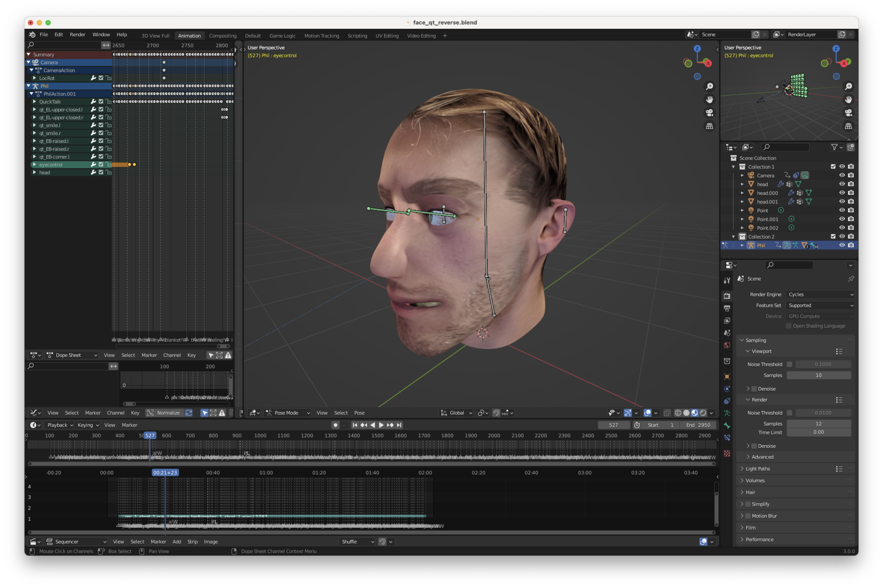
Task: Click the Render Time Limit field
Action: click(819, 432)
